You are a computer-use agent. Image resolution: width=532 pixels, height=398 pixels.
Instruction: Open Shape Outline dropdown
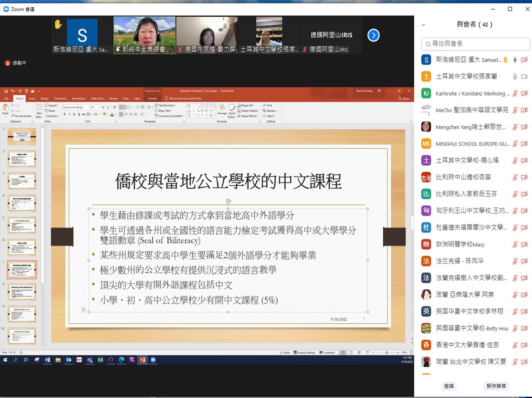248,111
